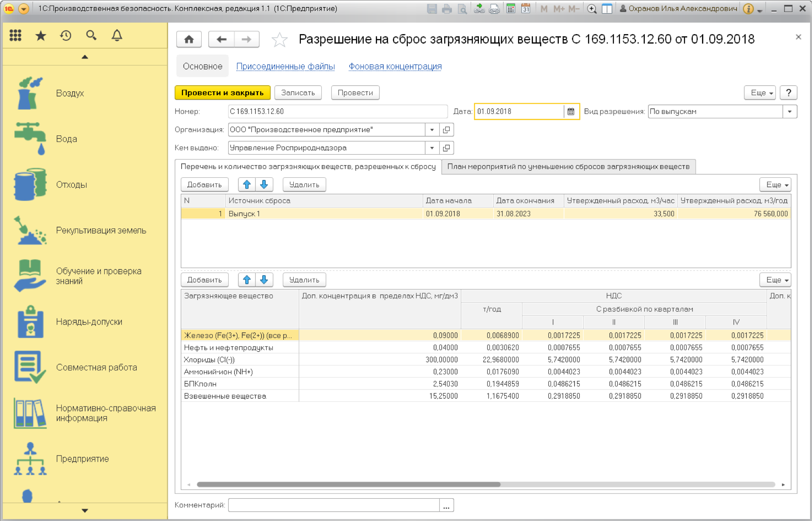Open calendar picker for Дата field
The width and height of the screenshot is (812, 521).
click(x=571, y=111)
